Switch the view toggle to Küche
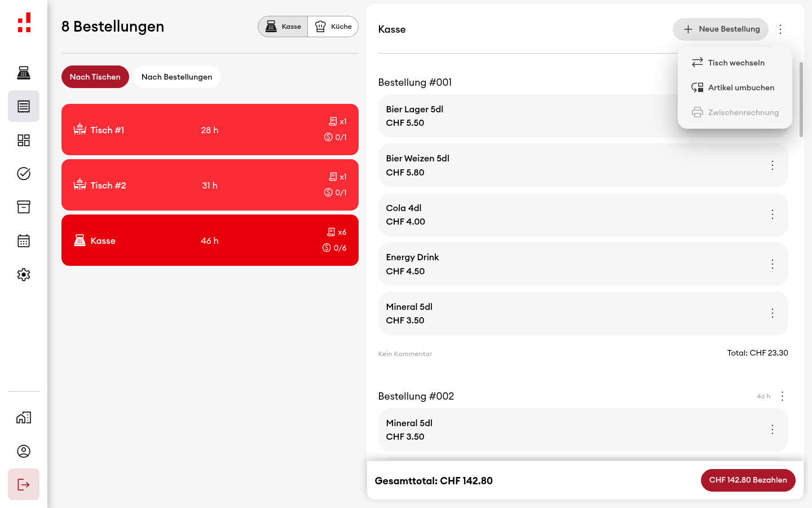The image size is (812, 508). pyautogui.click(x=333, y=27)
